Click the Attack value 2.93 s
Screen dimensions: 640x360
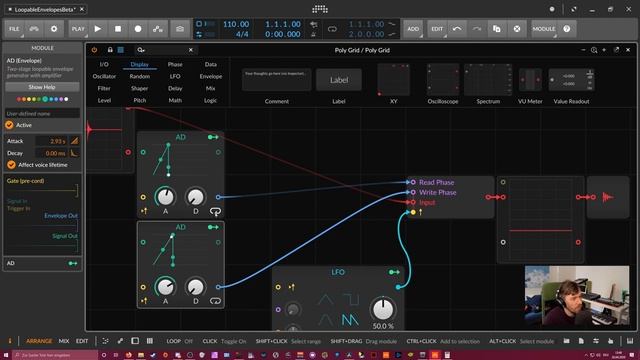pos(51,141)
